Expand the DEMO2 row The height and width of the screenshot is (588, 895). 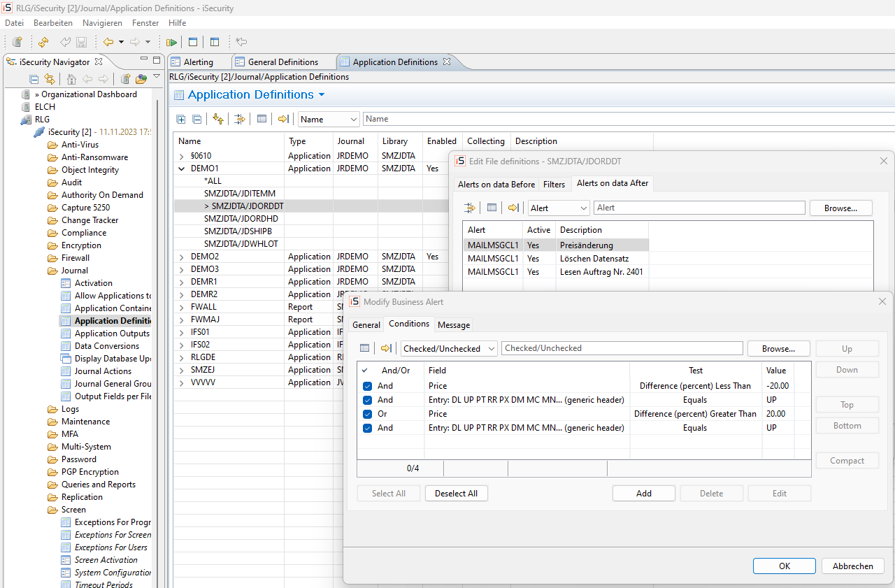point(182,257)
